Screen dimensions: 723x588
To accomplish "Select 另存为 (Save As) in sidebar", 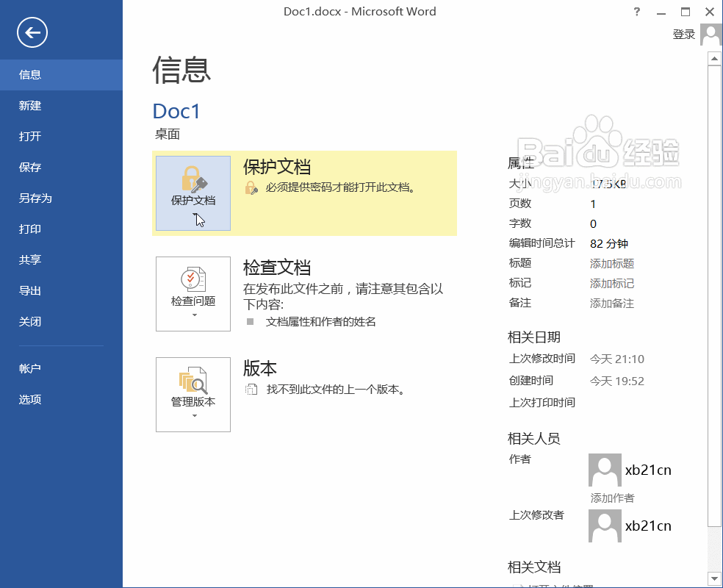I will 30,198.
